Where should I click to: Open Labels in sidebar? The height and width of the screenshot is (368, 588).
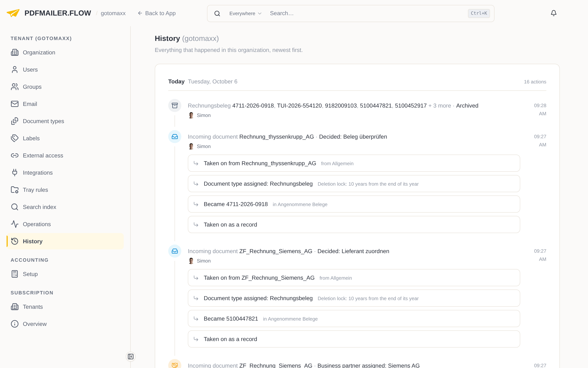click(65, 138)
